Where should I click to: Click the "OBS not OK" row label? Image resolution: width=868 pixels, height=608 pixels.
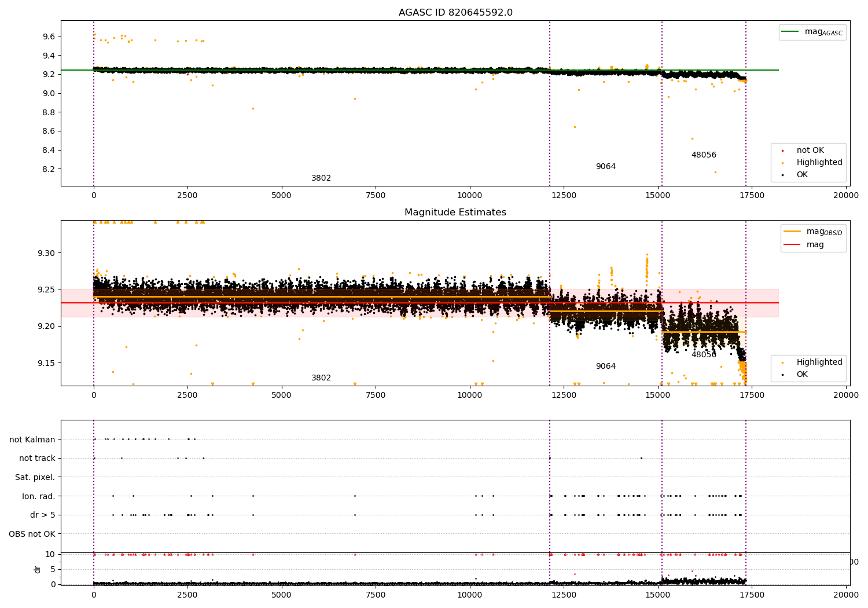32,534
